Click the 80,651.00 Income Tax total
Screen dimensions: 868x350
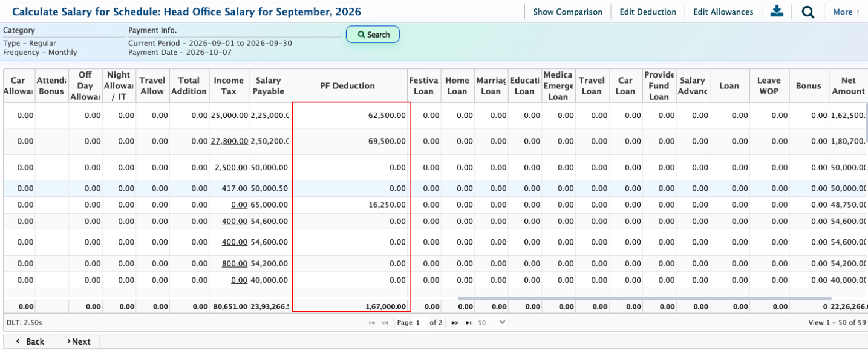[x=229, y=306]
